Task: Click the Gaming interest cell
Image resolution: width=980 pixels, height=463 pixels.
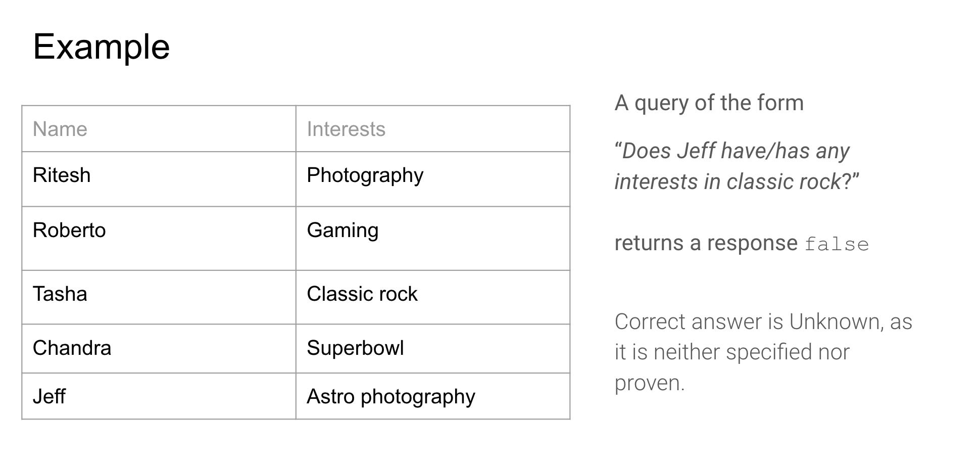Action: point(433,239)
